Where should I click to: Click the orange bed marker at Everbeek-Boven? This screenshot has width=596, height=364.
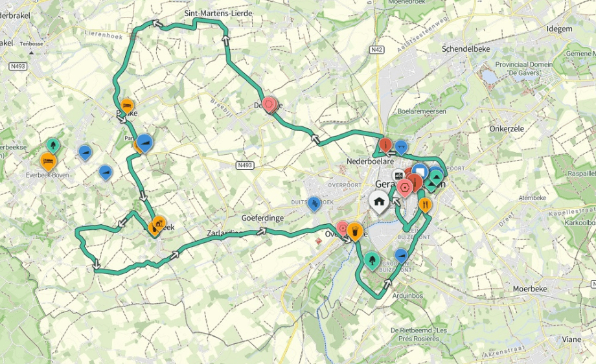coord(48,161)
